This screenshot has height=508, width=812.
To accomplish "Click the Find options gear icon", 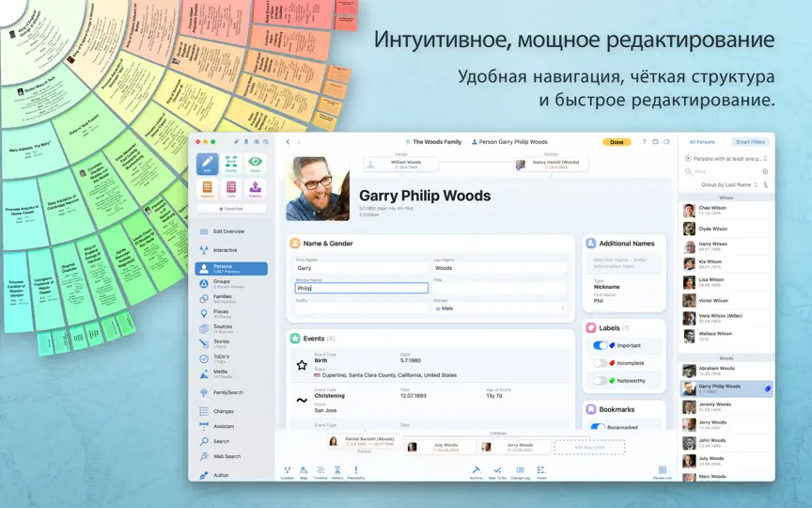I will (765, 171).
